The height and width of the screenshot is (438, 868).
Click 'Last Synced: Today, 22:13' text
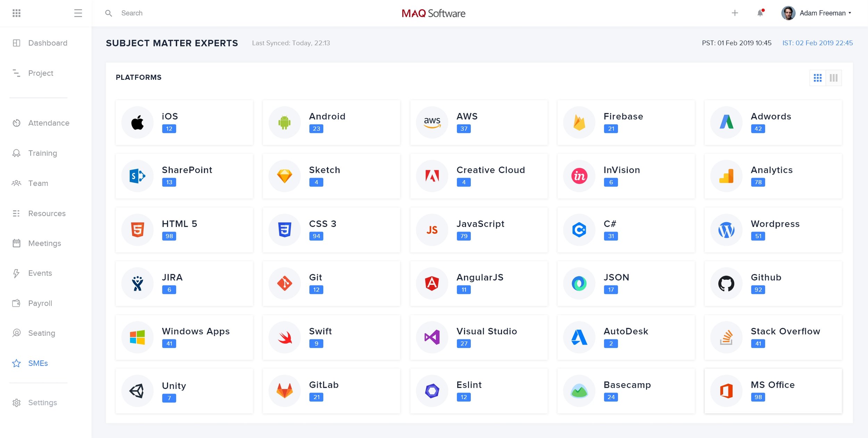point(291,43)
